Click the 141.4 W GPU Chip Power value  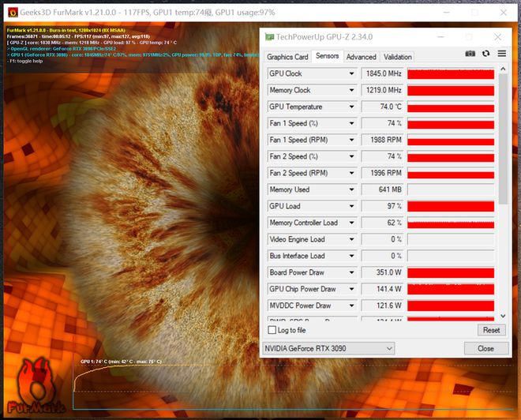pyautogui.click(x=382, y=289)
